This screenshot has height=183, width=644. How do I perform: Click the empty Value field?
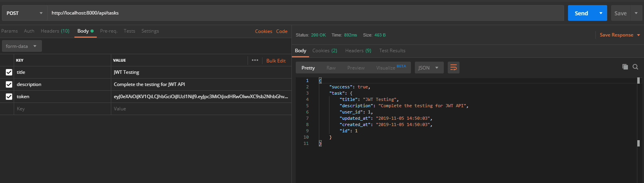pyautogui.click(x=201, y=109)
